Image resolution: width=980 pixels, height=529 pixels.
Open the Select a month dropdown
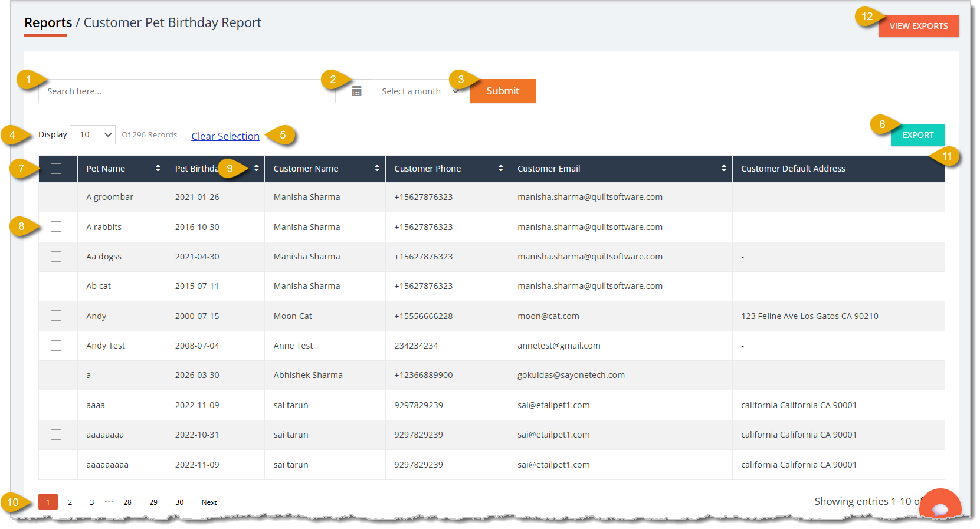click(x=417, y=91)
